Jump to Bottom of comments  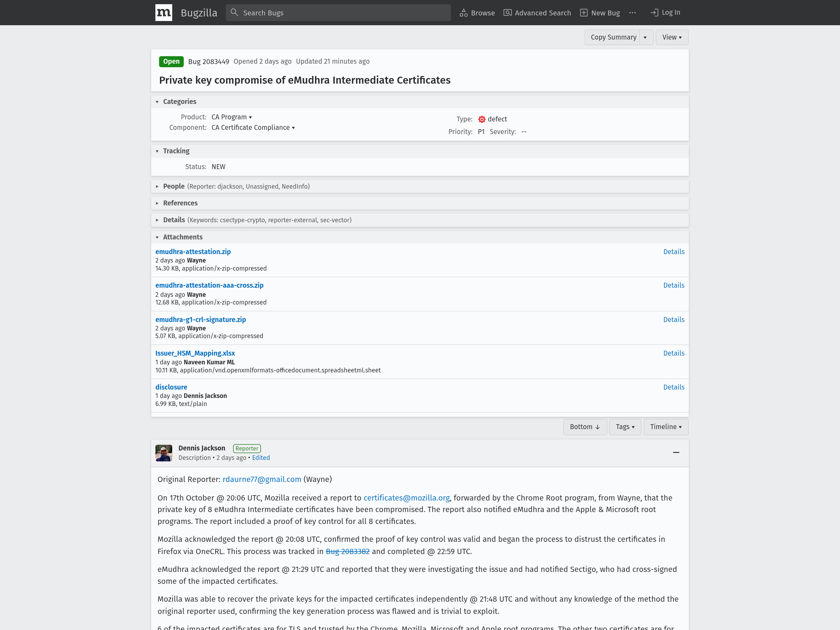(x=585, y=427)
